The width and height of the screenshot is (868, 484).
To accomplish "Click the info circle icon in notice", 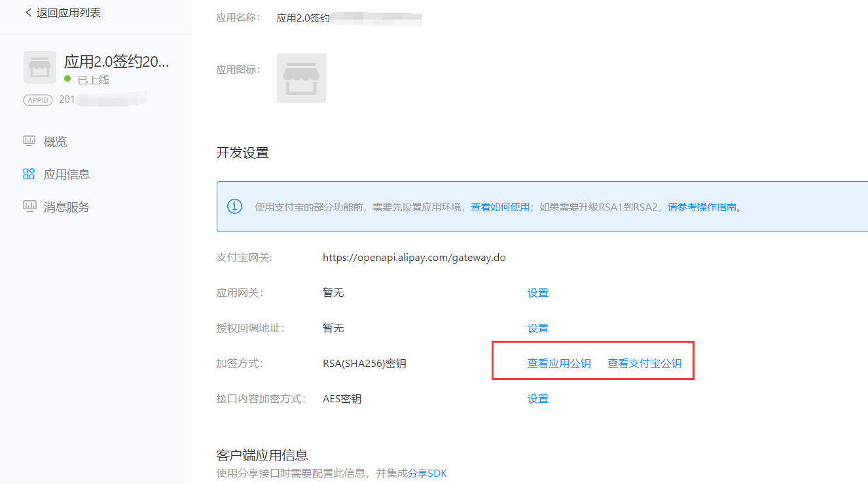I will pos(234,207).
